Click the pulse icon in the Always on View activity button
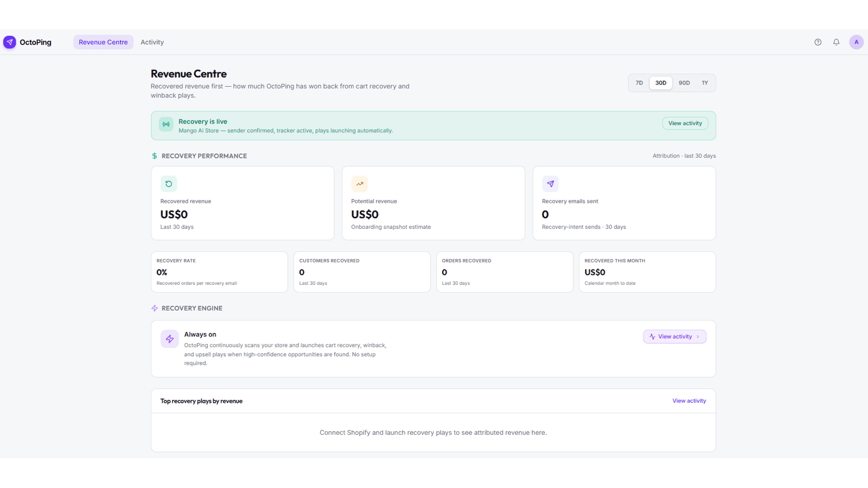868x488 pixels. [x=652, y=337]
